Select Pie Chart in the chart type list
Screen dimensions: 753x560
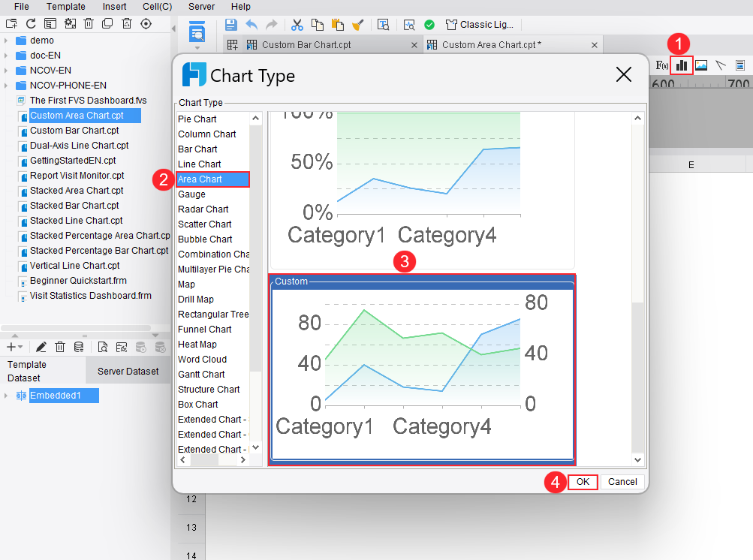212,119
